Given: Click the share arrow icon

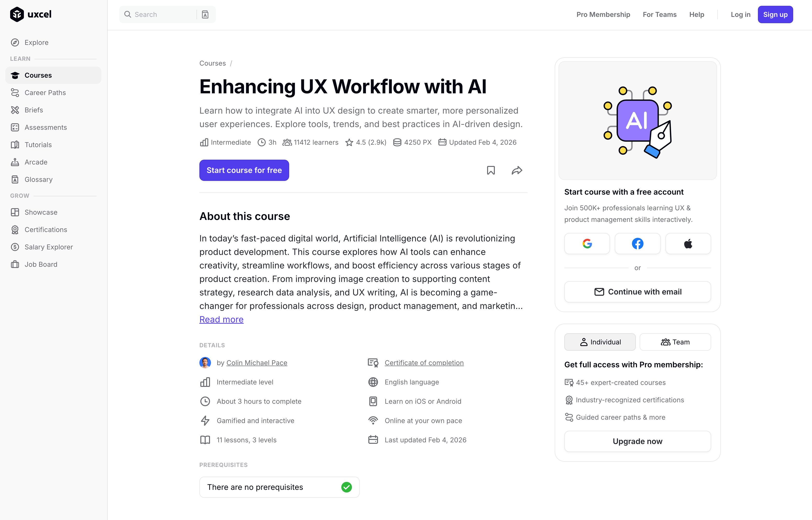Looking at the screenshot, I should [517, 170].
